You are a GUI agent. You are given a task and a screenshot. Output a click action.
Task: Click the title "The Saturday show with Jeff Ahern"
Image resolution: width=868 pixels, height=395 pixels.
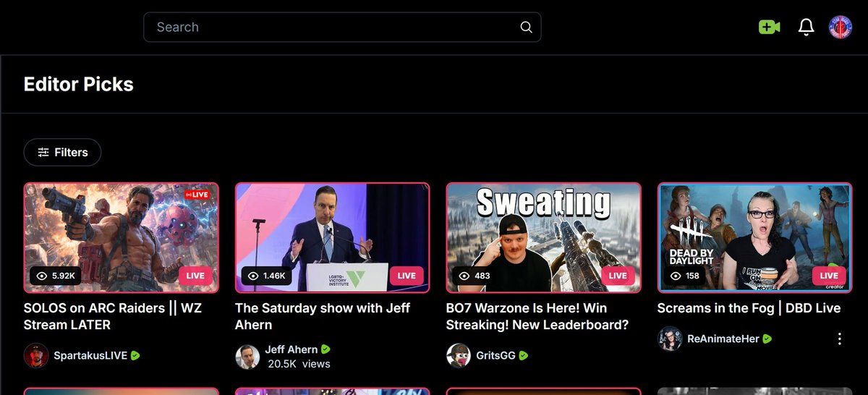323,317
